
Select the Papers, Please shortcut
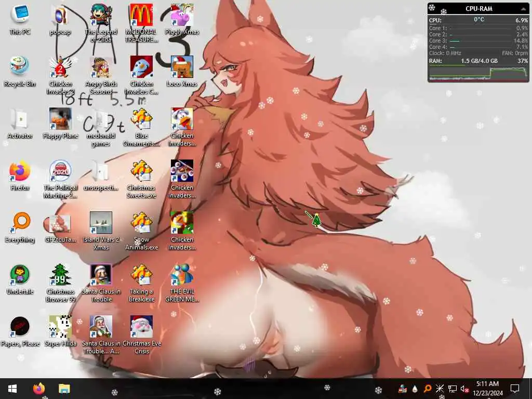point(20,331)
